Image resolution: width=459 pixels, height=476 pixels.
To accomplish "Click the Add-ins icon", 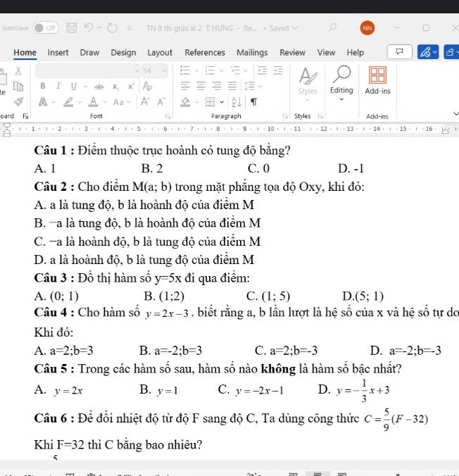I will [x=381, y=76].
